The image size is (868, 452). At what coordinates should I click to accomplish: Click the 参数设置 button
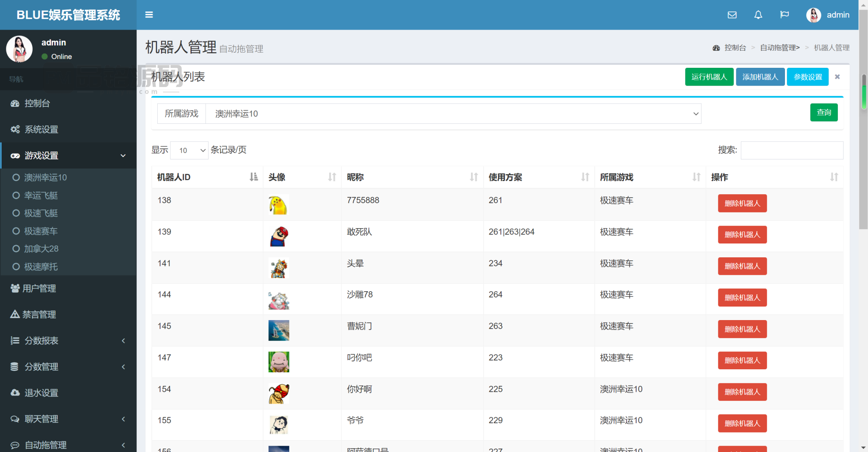pos(808,77)
